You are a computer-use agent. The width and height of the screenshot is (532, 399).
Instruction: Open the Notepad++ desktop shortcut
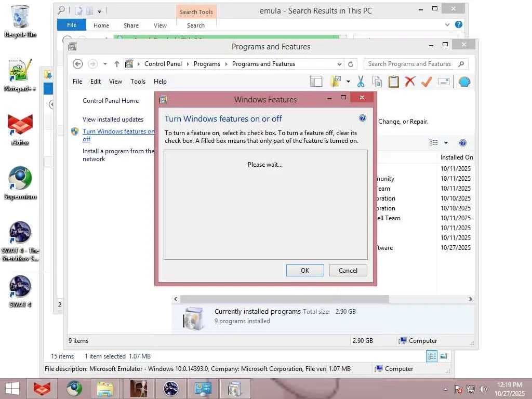point(20,75)
